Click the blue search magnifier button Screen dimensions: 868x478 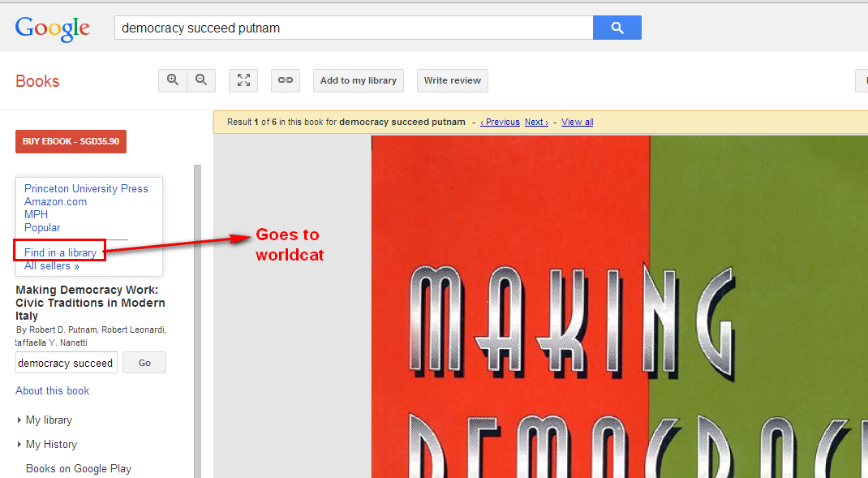[x=617, y=28]
